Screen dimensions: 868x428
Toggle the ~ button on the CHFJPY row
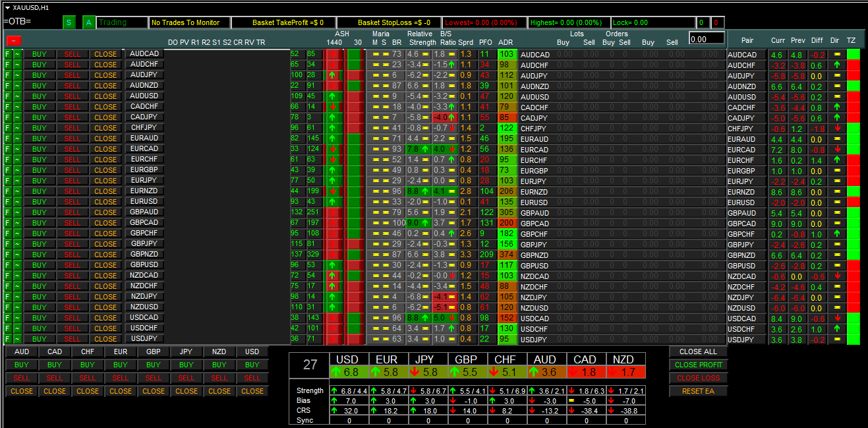[18, 128]
